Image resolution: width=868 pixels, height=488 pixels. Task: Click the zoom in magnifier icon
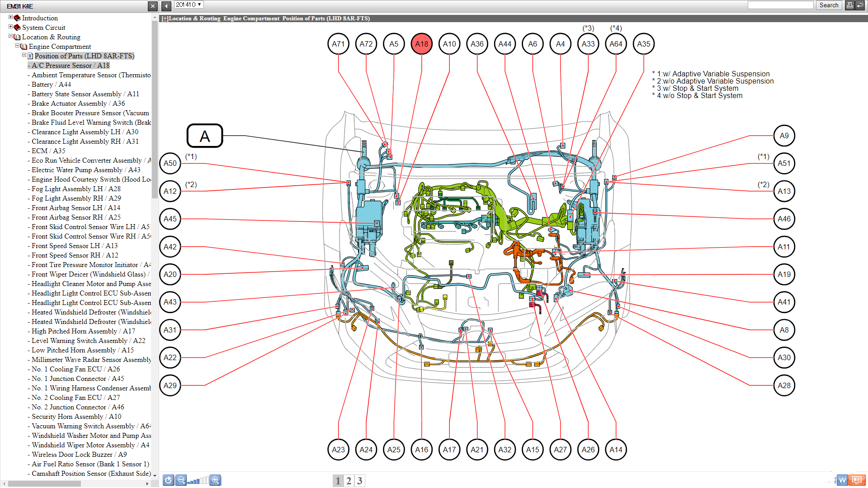pos(216,480)
